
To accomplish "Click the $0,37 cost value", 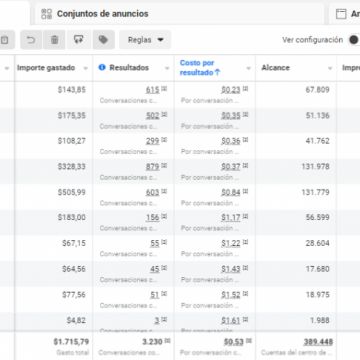I will click(x=231, y=167).
